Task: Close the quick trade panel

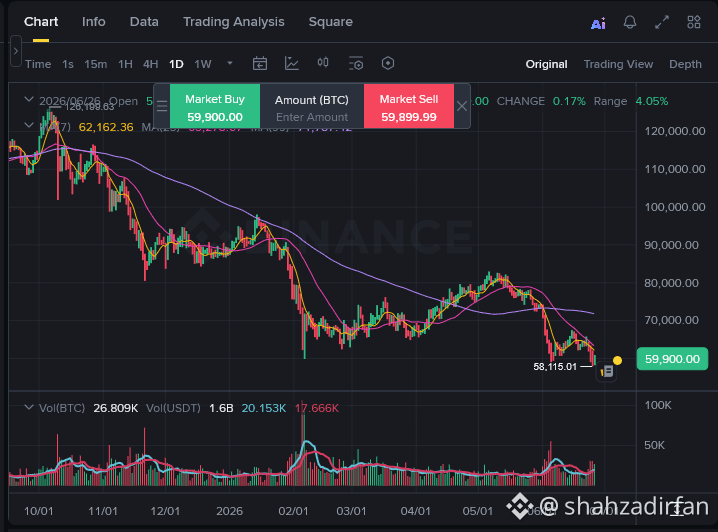Action: click(x=462, y=106)
